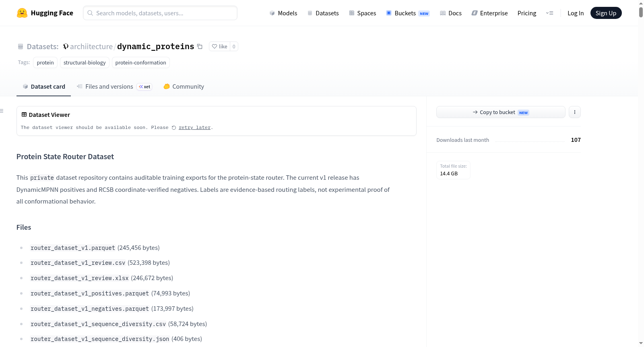Click the Dataset Viewer title
The image size is (644, 347).
point(50,115)
